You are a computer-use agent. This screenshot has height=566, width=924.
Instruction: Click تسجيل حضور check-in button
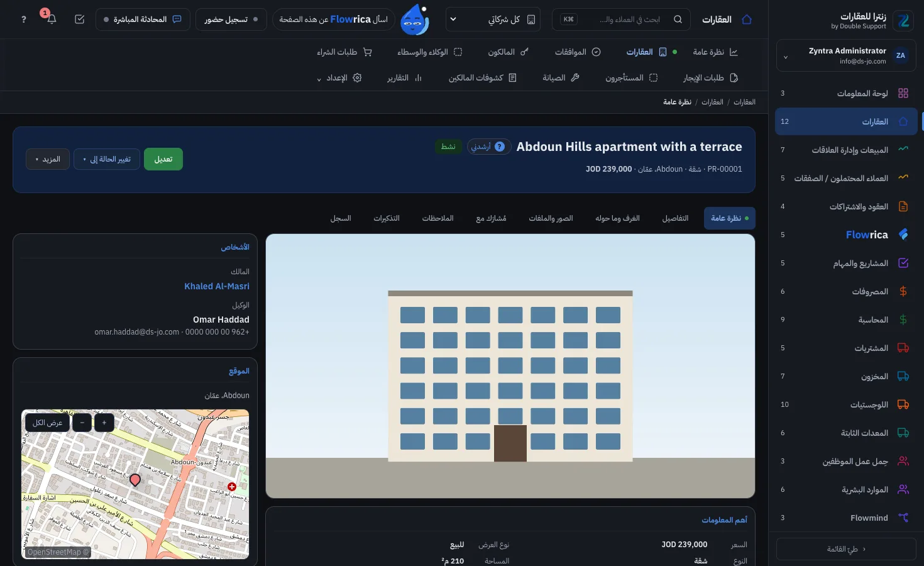[x=231, y=19]
